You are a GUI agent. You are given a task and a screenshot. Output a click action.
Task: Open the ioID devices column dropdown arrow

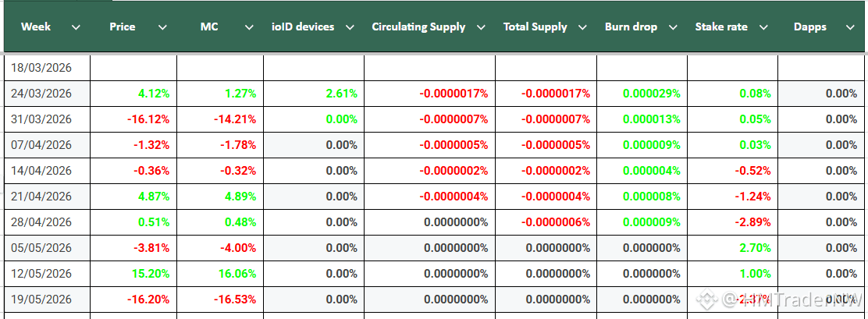pos(350,27)
